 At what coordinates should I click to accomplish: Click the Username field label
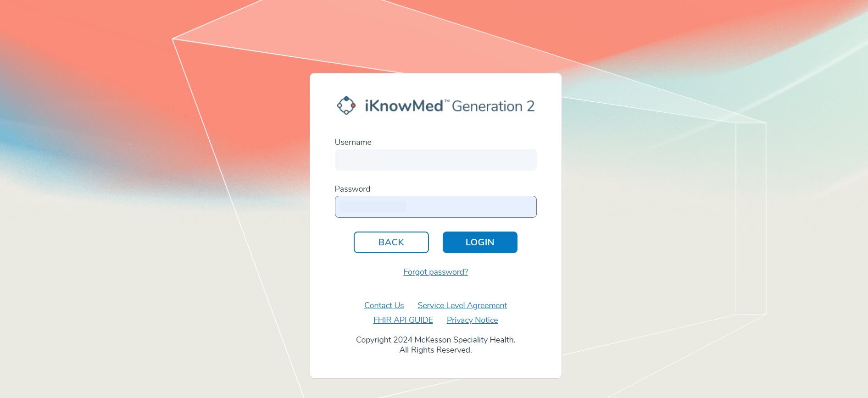point(353,142)
